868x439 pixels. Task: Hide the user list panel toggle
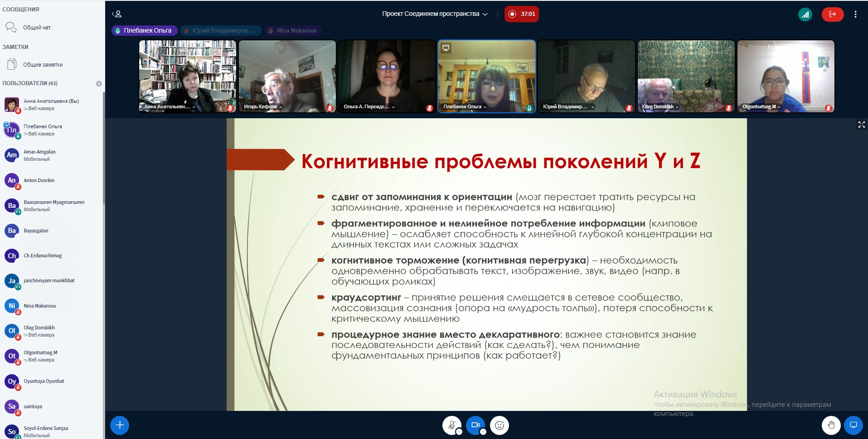point(116,14)
